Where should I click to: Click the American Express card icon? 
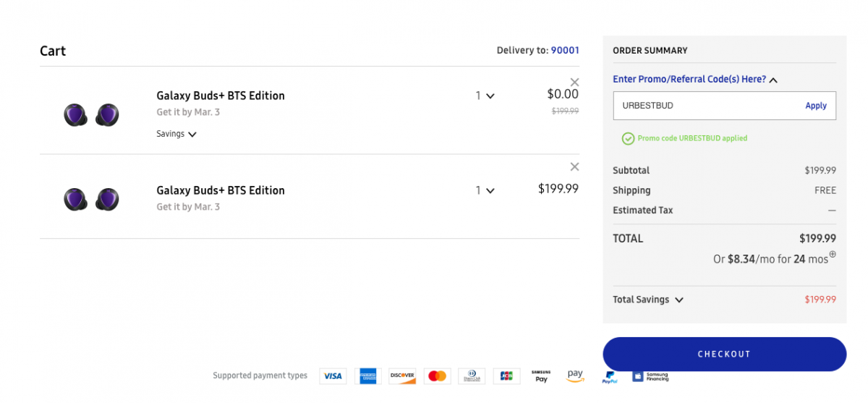pyautogui.click(x=368, y=376)
